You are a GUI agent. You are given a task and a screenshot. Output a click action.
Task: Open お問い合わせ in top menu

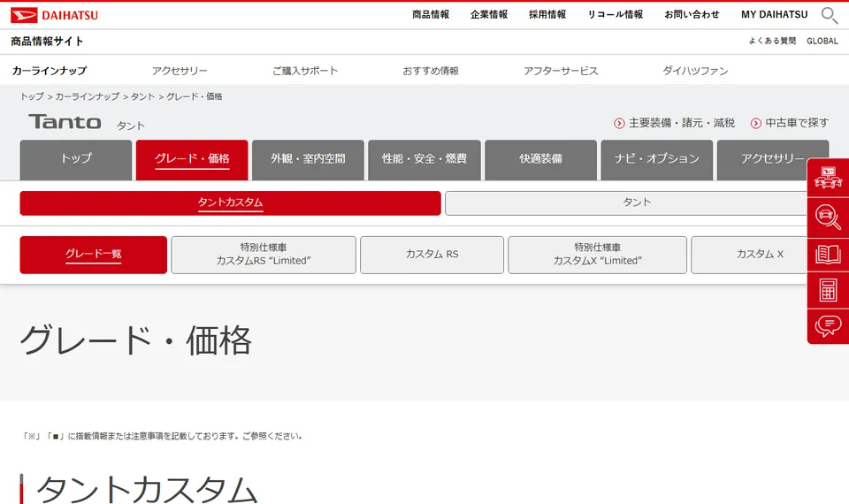[x=692, y=15]
